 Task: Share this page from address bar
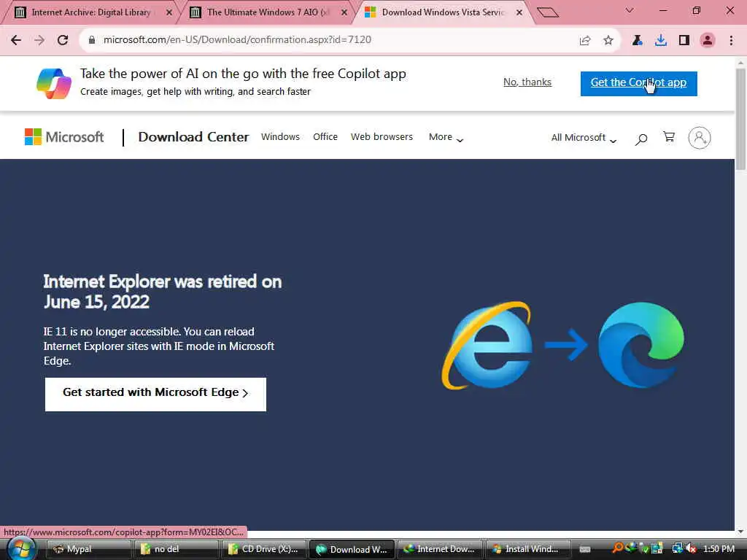tap(585, 41)
